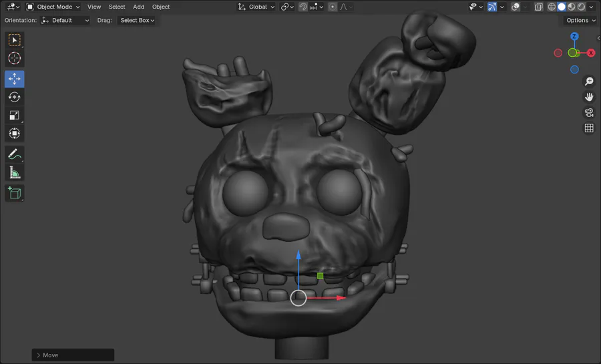Open the gizmo settings dropdown arrow
The width and height of the screenshot is (601, 364).
click(502, 7)
